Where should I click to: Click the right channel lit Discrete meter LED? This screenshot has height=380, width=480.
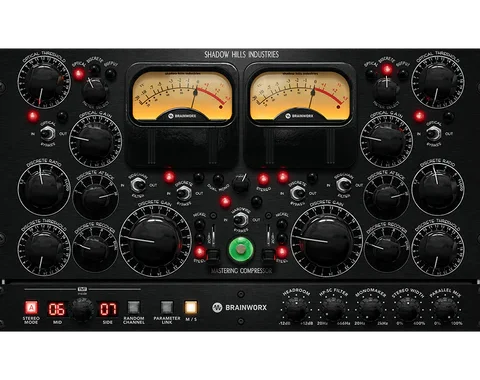pyautogui.click(x=387, y=70)
